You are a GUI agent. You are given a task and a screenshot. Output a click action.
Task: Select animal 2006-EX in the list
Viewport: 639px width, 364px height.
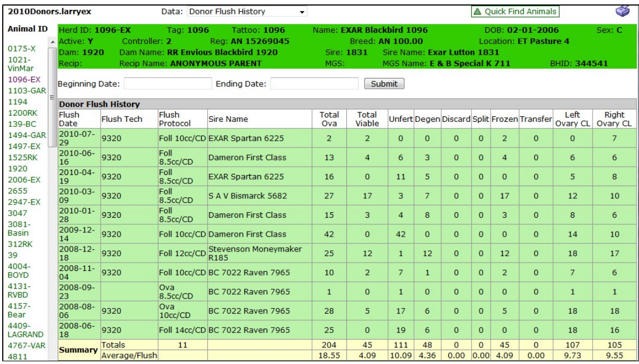[24, 180]
